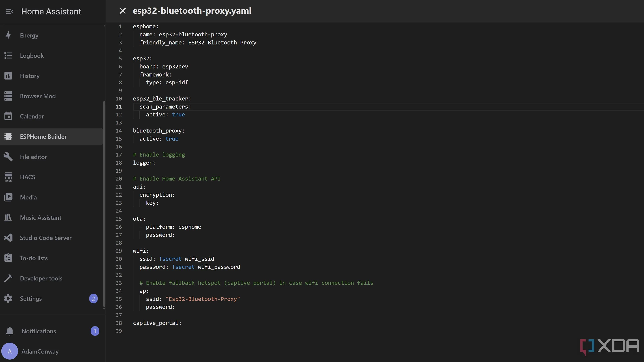Image resolution: width=644 pixels, height=362 pixels.
Task: Click the '# Enable logging' comment
Action: click(x=159, y=155)
